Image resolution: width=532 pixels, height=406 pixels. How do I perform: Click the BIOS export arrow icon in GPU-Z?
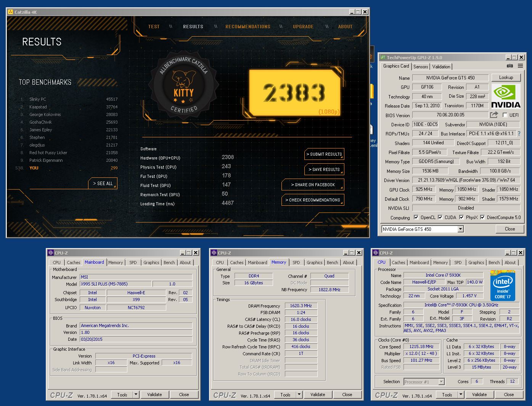click(494, 114)
